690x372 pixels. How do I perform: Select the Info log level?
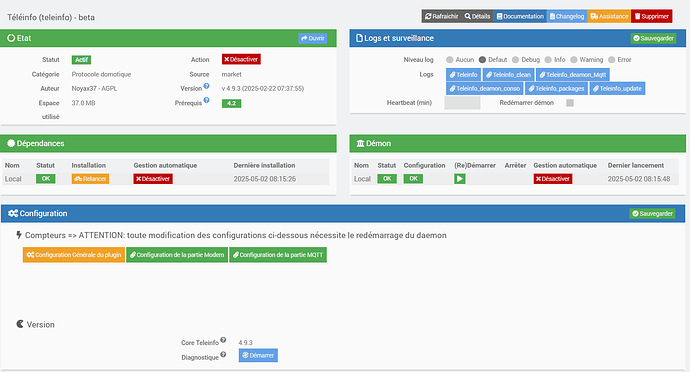coord(548,59)
